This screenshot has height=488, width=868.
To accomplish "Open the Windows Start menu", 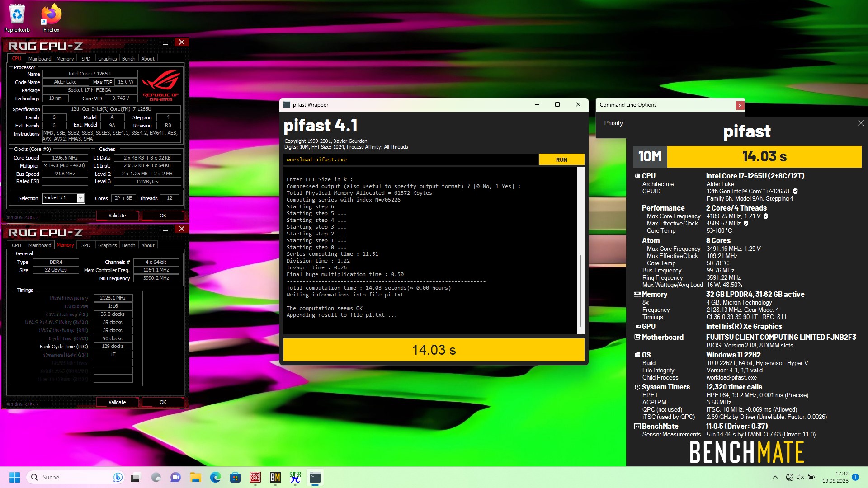I will coord(14,477).
